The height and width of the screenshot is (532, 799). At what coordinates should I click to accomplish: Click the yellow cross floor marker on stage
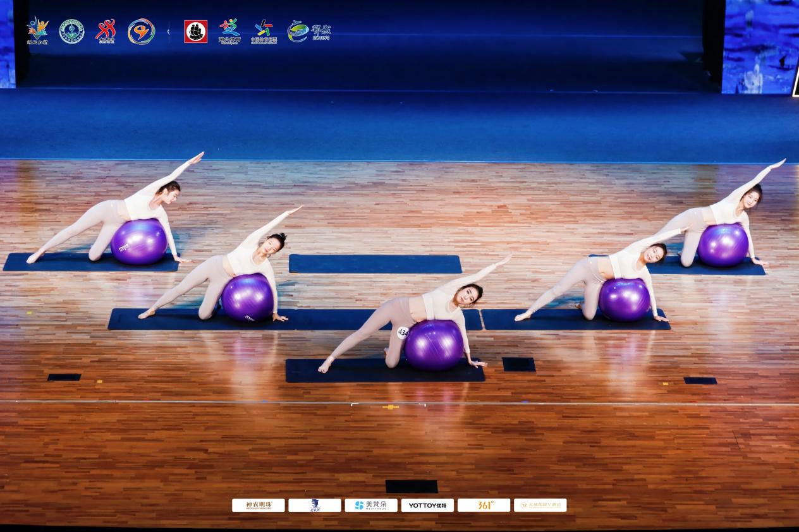(391, 408)
